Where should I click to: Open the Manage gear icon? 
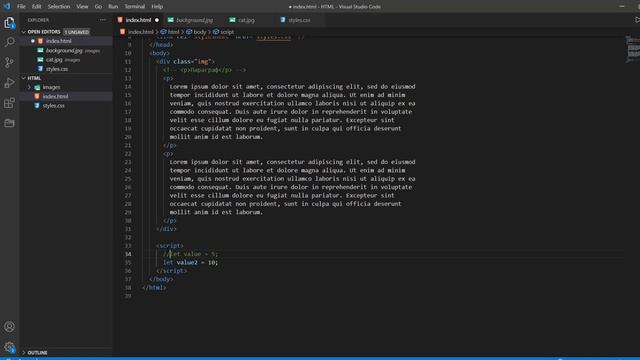[x=9, y=347]
